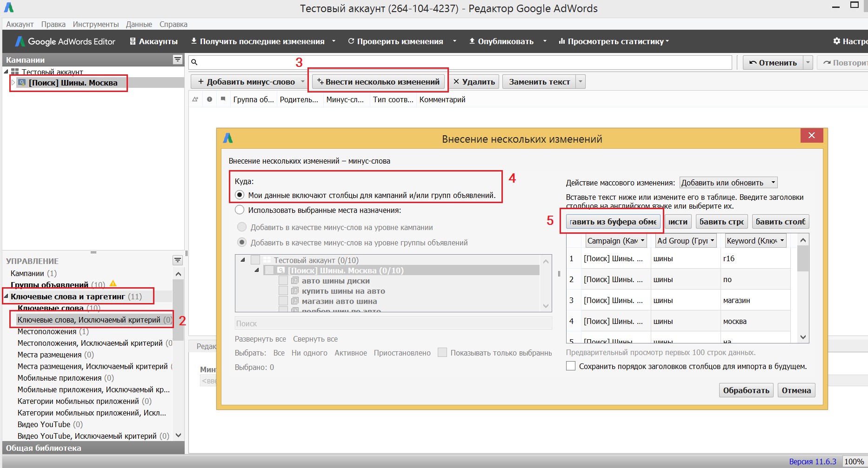Collapse the Ключевые слова и таргетинг section
Image resolution: width=868 pixels, height=468 pixels.
(6, 296)
